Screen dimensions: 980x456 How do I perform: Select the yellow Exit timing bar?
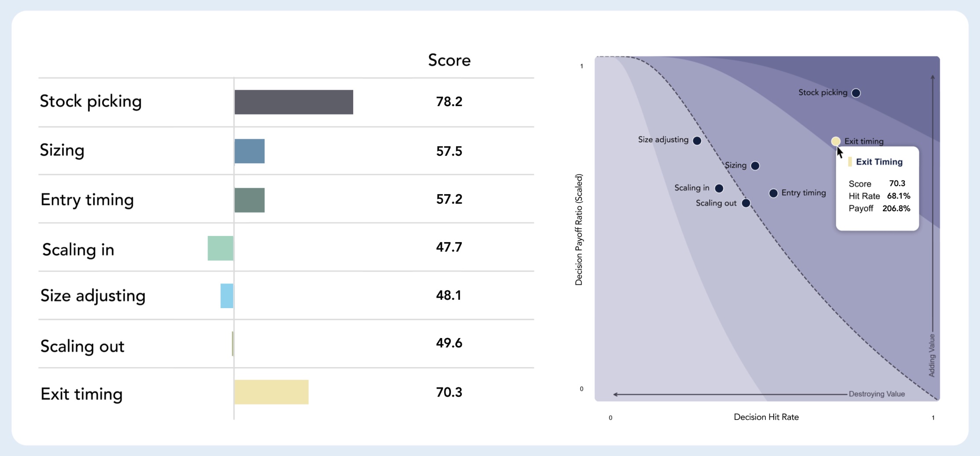coord(271,392)
